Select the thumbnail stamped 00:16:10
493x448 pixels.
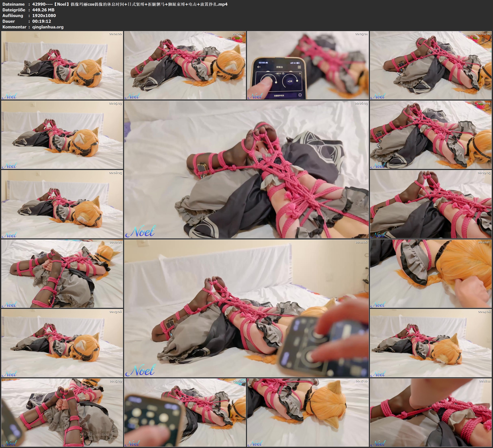point(185,412)
